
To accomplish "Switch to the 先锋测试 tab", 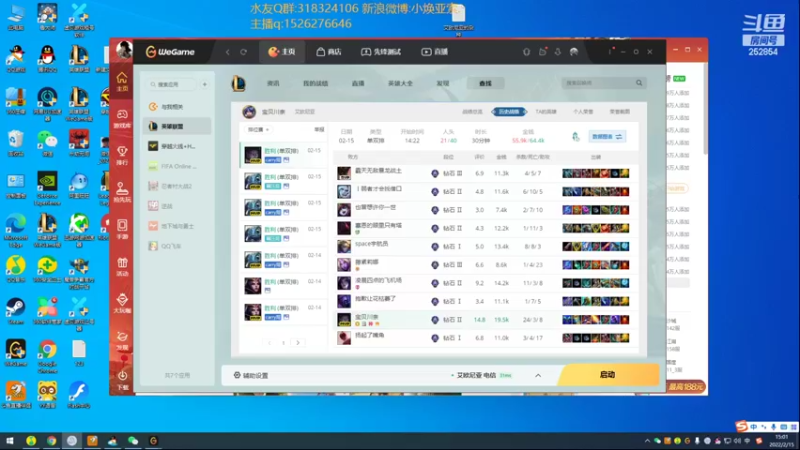I will point(381,52).
